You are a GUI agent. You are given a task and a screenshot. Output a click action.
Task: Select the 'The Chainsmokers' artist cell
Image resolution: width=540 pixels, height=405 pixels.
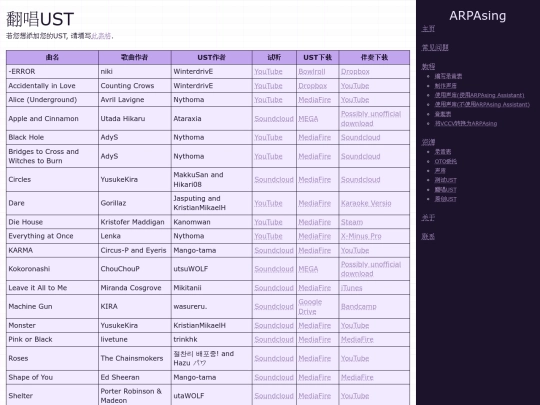[x=135, y=359]
